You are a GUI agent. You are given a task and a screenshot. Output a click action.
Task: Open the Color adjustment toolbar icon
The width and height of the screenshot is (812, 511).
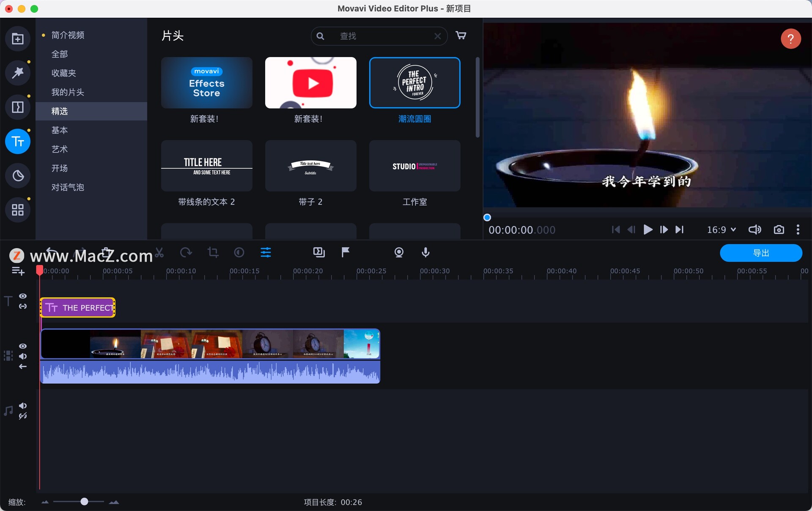(239, 253)
